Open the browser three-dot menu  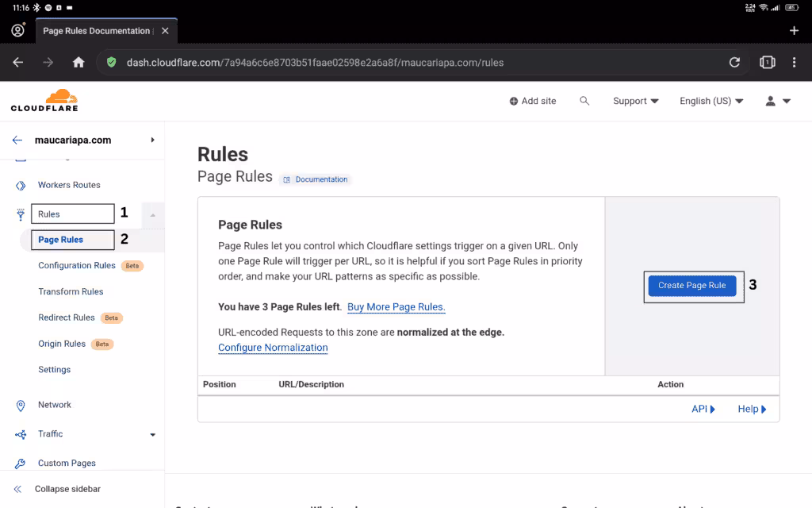[794, 63]
